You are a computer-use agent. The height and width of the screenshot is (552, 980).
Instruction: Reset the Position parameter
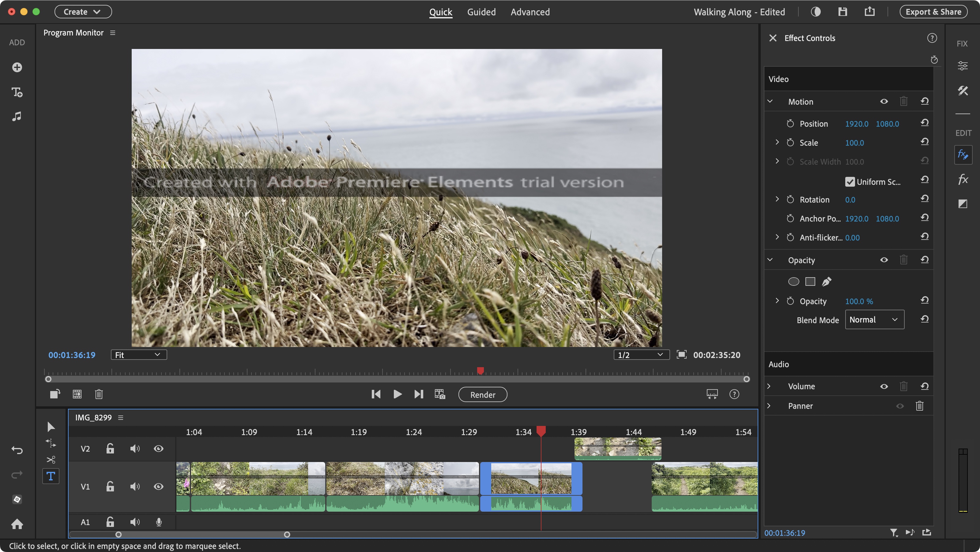click(925, 123)
